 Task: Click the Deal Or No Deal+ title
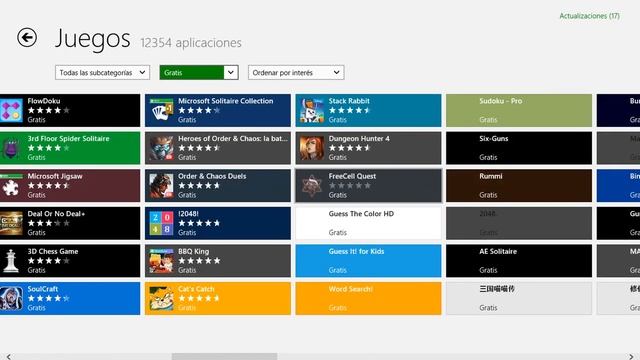pyautogui.click(x=56, y=213)
